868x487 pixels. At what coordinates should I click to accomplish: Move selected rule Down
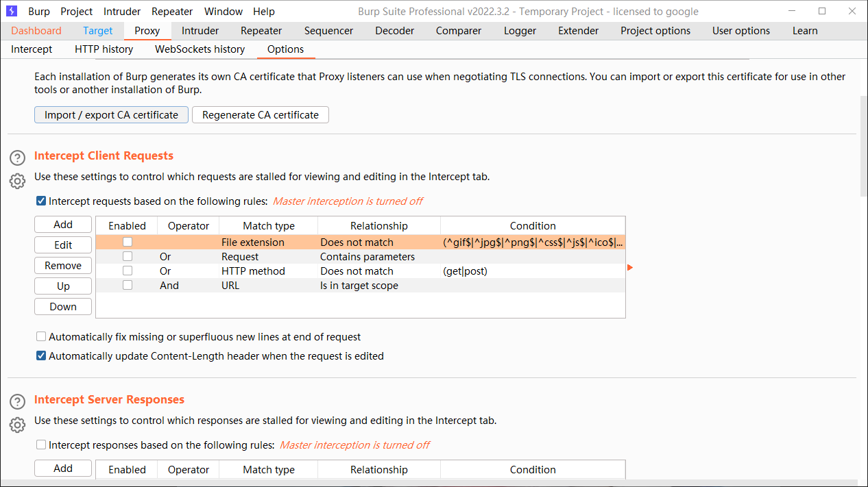coord(63,306)
